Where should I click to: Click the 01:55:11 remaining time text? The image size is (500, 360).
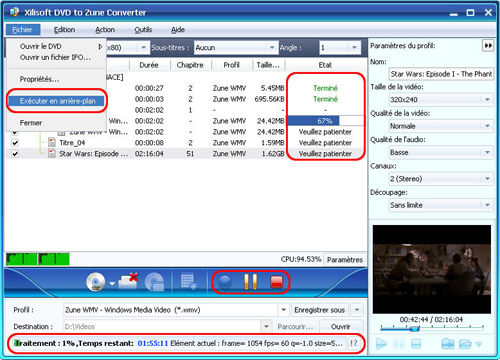tap(153, 343)
